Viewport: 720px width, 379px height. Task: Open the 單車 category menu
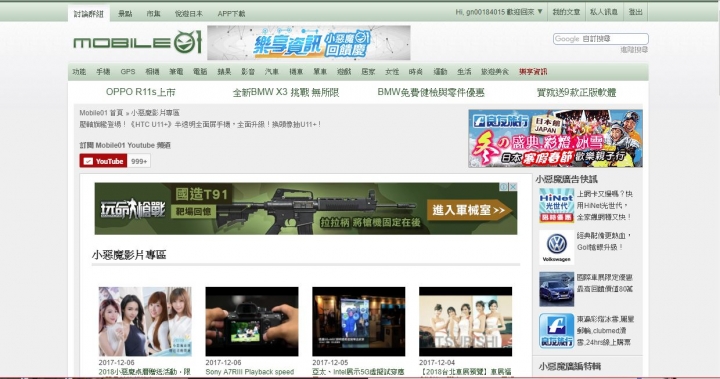[320, 72]
